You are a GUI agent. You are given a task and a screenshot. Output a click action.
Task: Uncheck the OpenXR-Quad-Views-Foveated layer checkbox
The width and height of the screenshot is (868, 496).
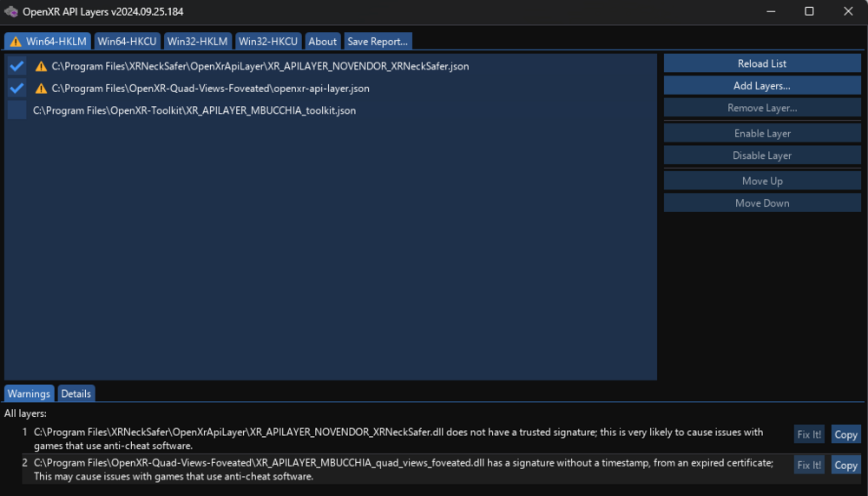17,88
